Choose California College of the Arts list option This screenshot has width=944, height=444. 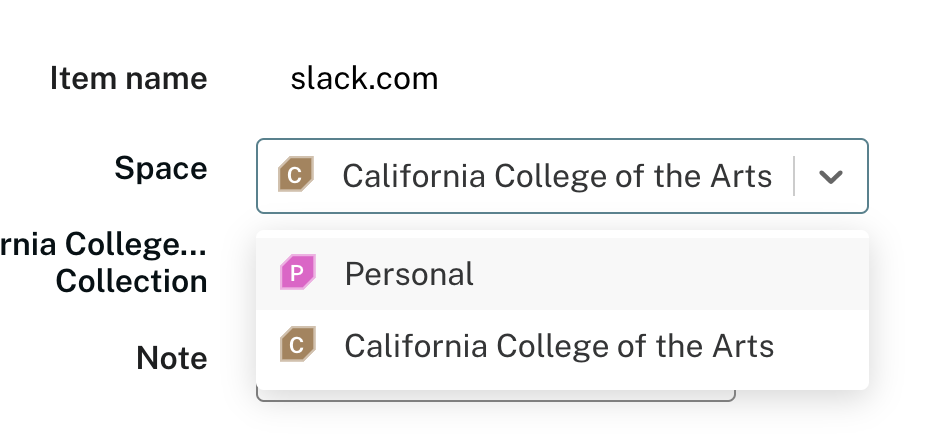558,347
